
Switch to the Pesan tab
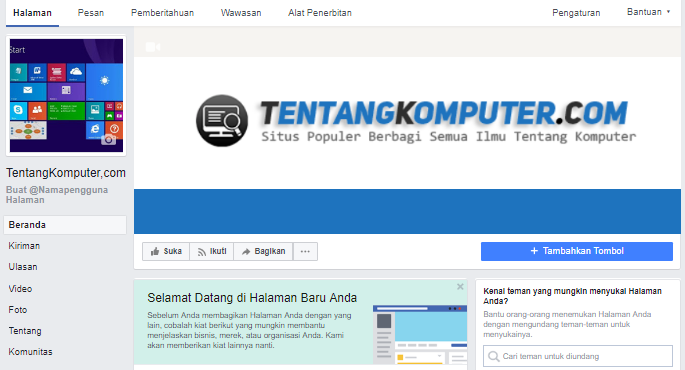click(x=91, y=13)
